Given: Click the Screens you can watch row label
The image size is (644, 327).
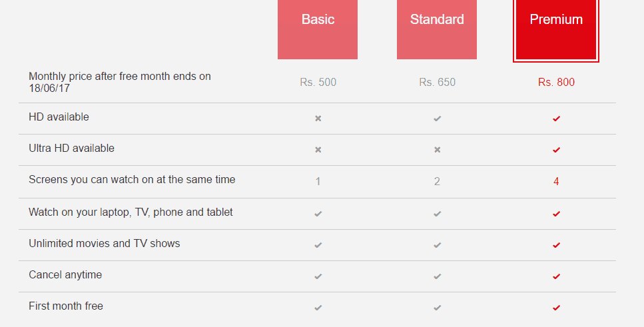Looking at the screenshot, I should point(132,180).
